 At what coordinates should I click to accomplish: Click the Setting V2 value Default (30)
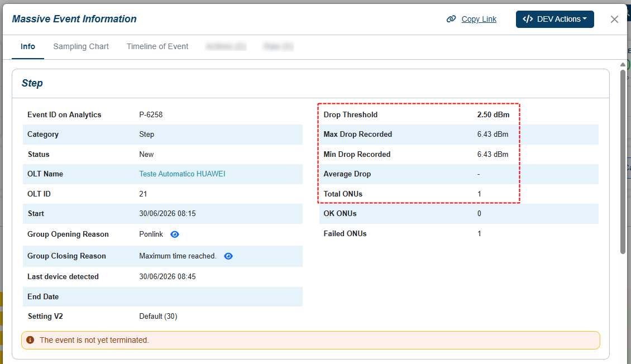158,317
